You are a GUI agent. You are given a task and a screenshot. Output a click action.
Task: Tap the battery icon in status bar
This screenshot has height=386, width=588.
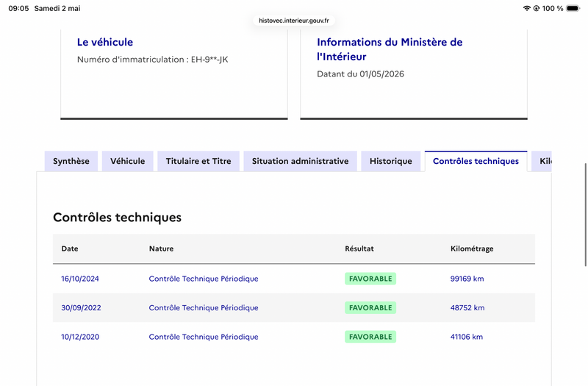573,8
